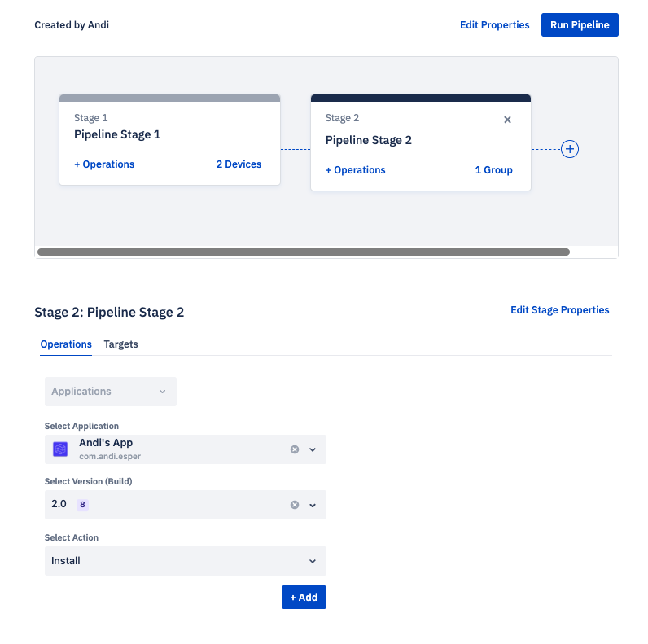Click Edit Stage Properties link
The width and height of the screenshot is (648, 644).
tap(560, 310)
